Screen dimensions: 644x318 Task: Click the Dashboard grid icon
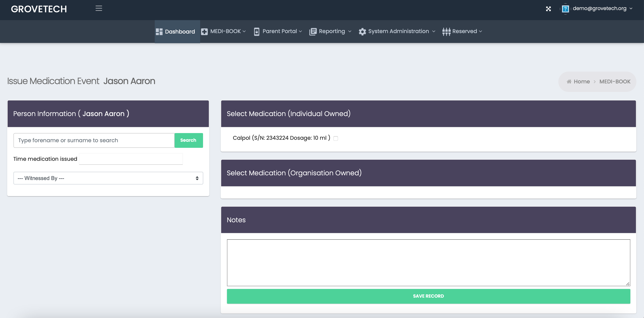159,32
